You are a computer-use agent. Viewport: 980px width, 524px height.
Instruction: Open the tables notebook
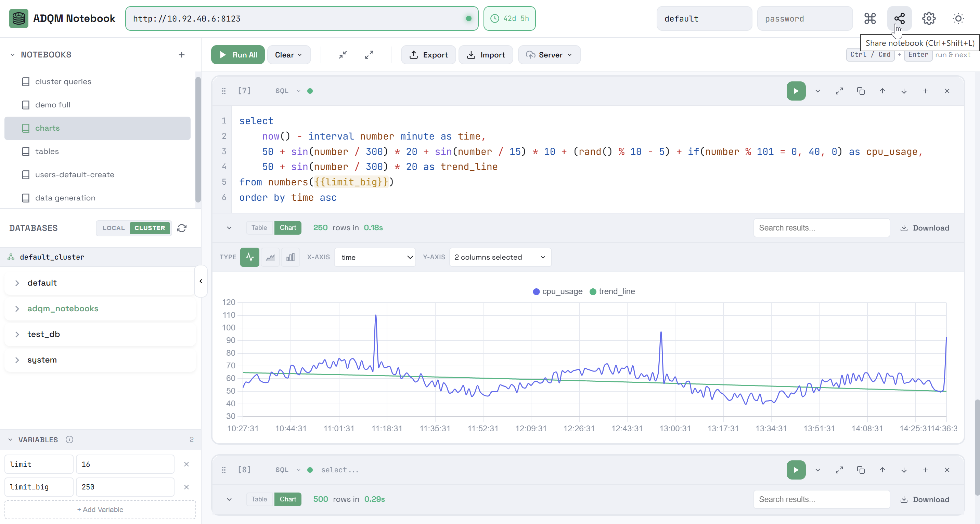click(47, 151)
